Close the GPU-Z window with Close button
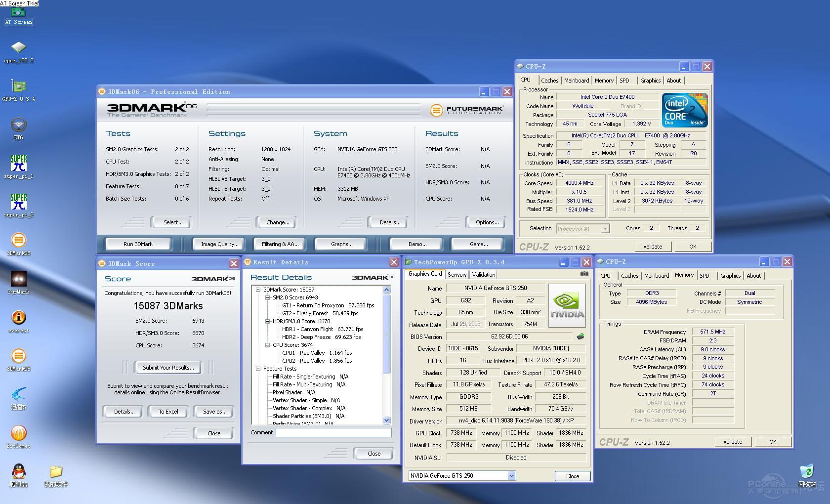Viewport: 830px width, 504px height. pos(572,476)
